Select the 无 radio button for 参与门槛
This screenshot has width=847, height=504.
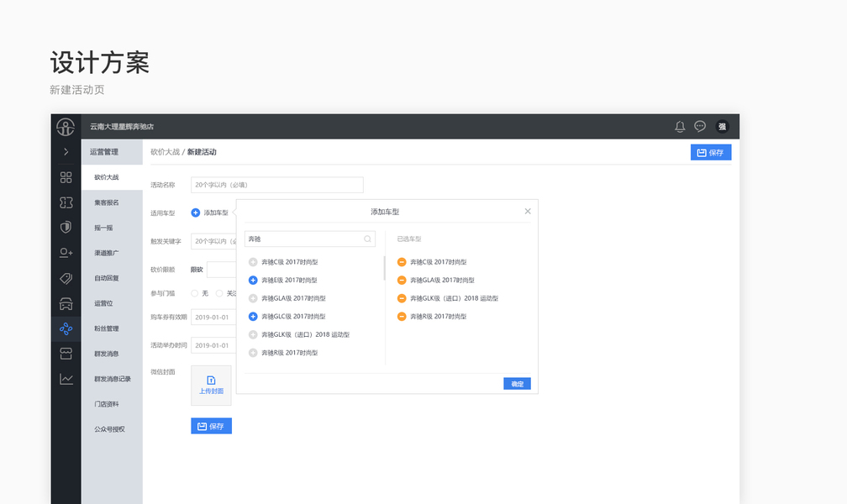point(194,293)
